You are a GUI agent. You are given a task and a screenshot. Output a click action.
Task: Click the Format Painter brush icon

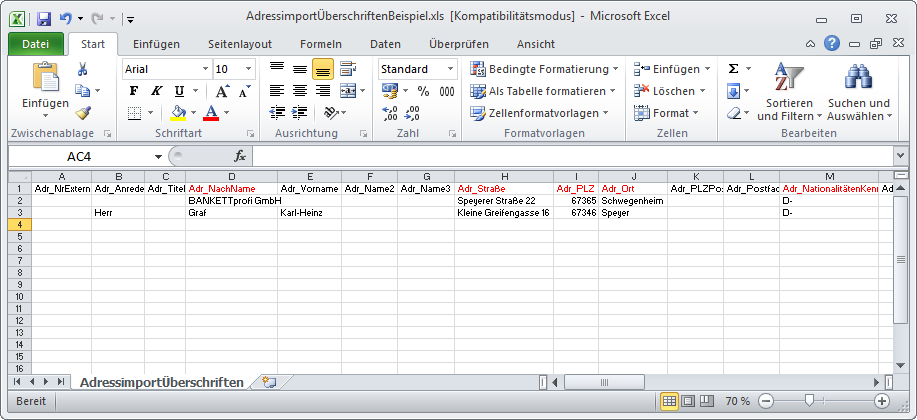[x=82, y=112]
